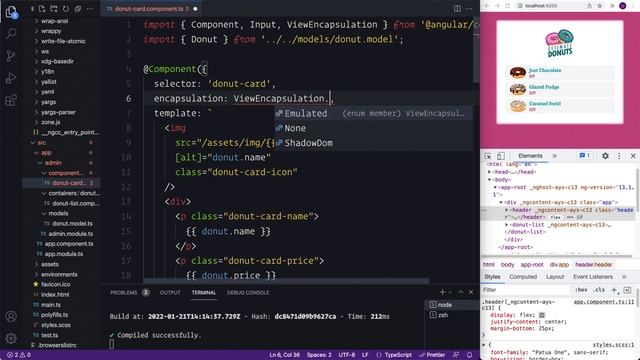
Task: Toggle DevTools device toolbar icon
Action: pos(500,156)
